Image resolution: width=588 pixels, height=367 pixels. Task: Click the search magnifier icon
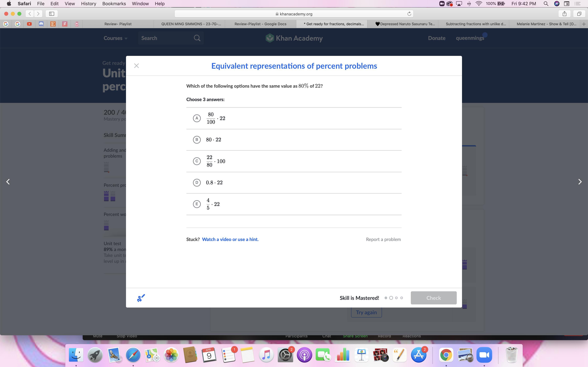[197, 38]
